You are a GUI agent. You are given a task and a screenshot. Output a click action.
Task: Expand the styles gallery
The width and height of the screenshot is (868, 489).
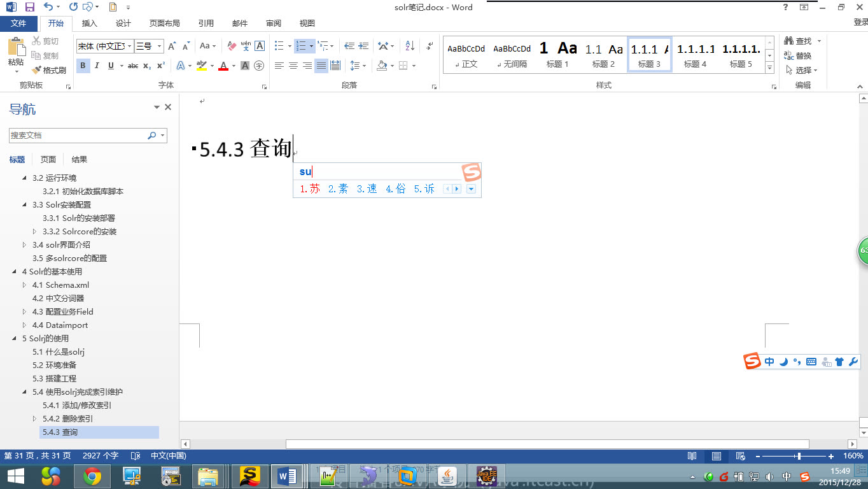coord(769,67)
